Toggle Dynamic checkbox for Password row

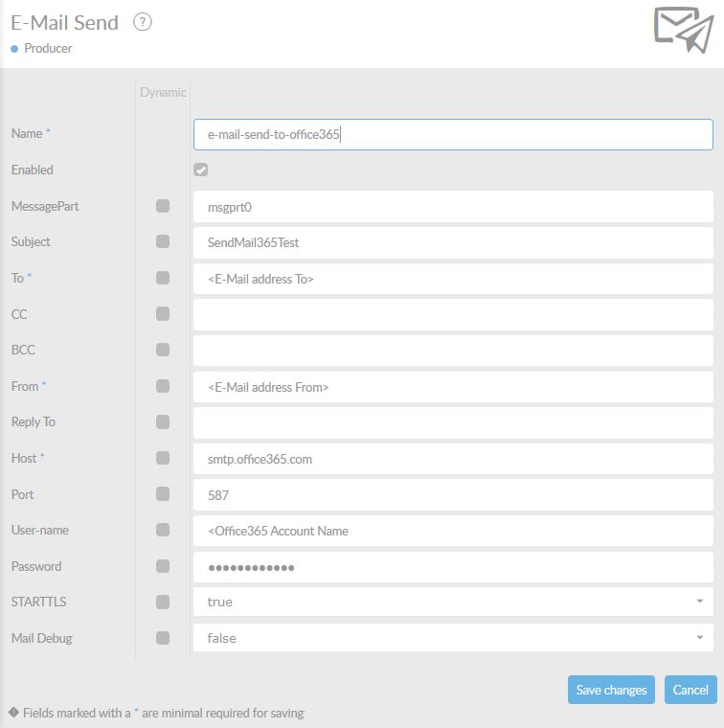point(163,566)
